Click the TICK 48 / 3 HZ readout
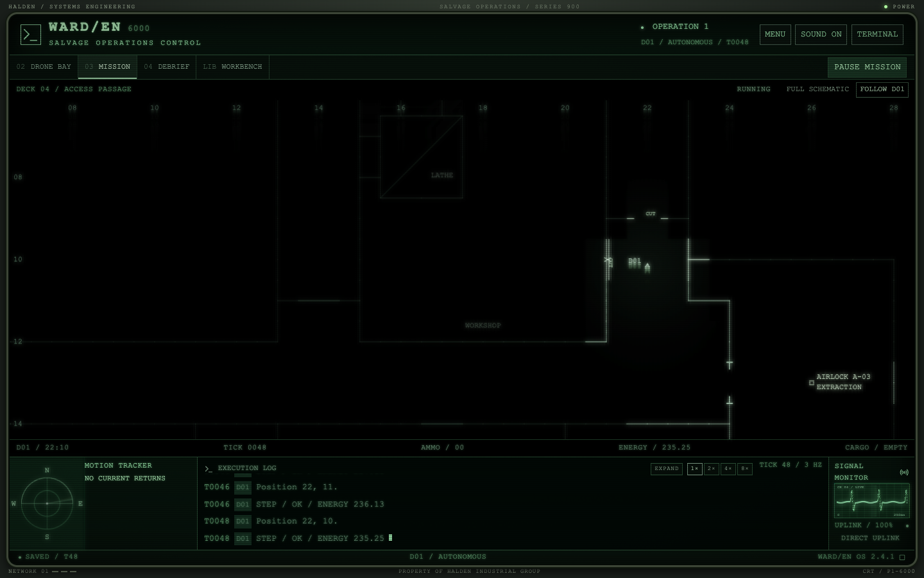 coord(791,465)
